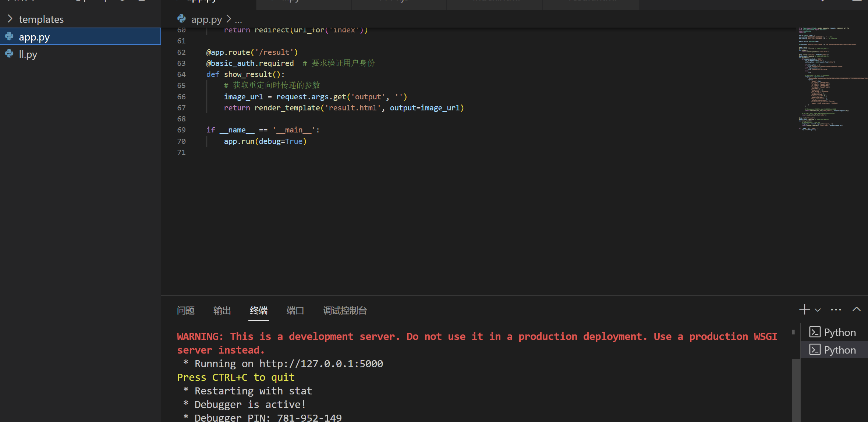The height and width of the screenshot is (422, 868).
Task: Click the Python icon beside app.py in explorer
Action: [x=10, y=36]
